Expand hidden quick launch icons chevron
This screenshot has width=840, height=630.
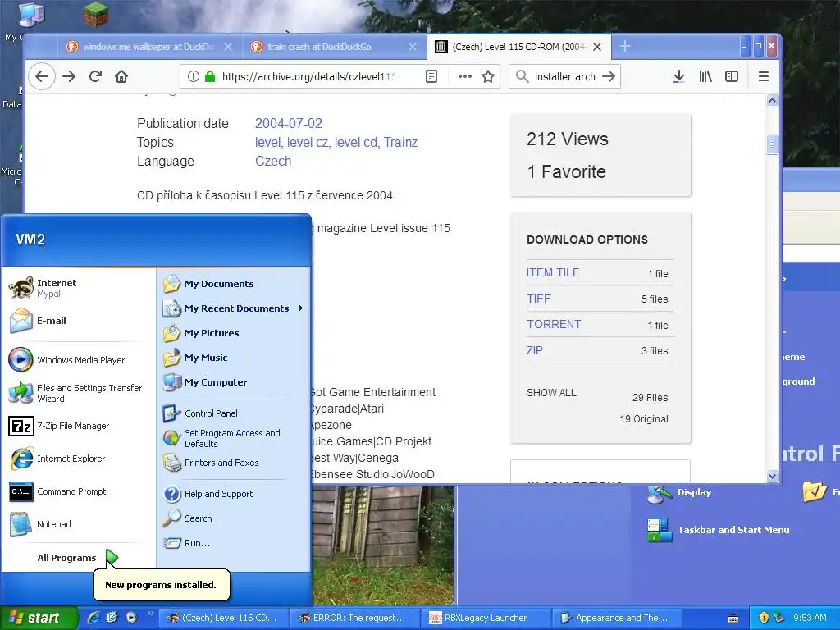pos(151,614)
